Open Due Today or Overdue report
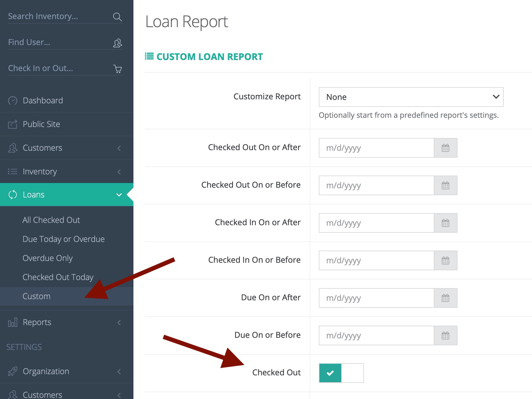 [64, 239]
